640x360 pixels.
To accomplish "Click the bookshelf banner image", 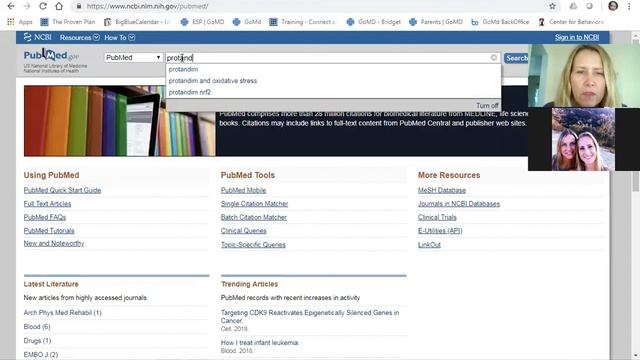I will click(x=120, y=121).
